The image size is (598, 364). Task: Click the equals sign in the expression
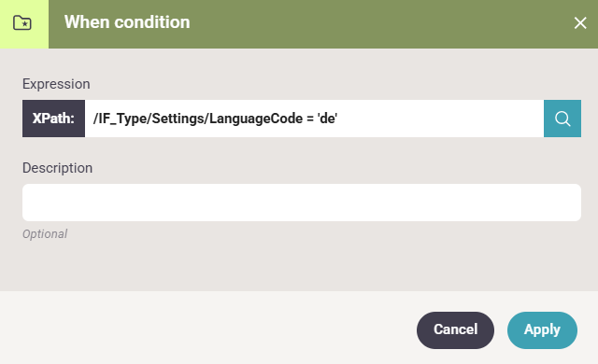tap(309, 119)
